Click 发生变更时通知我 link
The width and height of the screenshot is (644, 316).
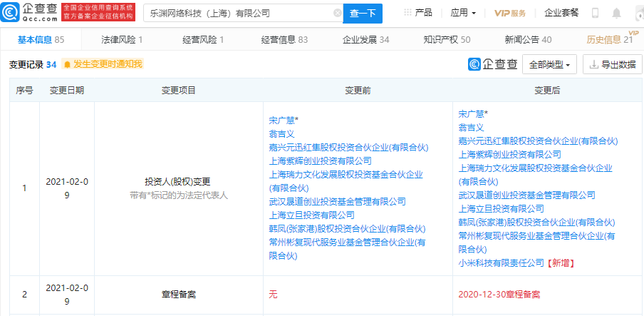(108, 64)
